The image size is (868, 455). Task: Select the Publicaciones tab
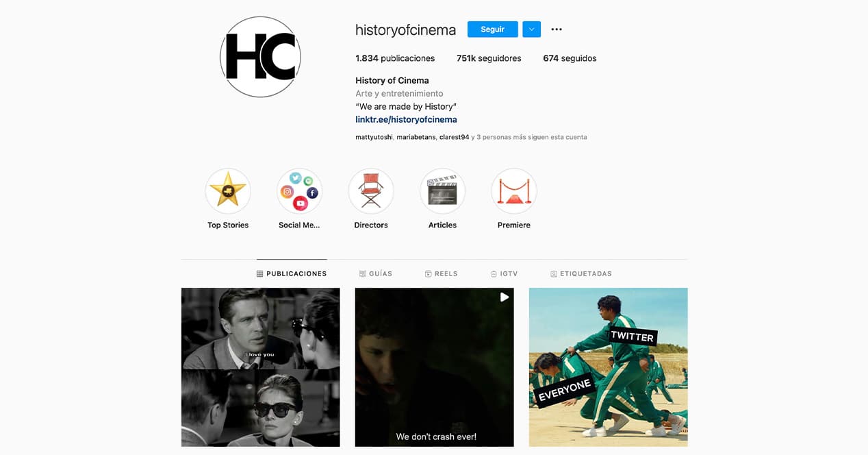tap(292, 273)
